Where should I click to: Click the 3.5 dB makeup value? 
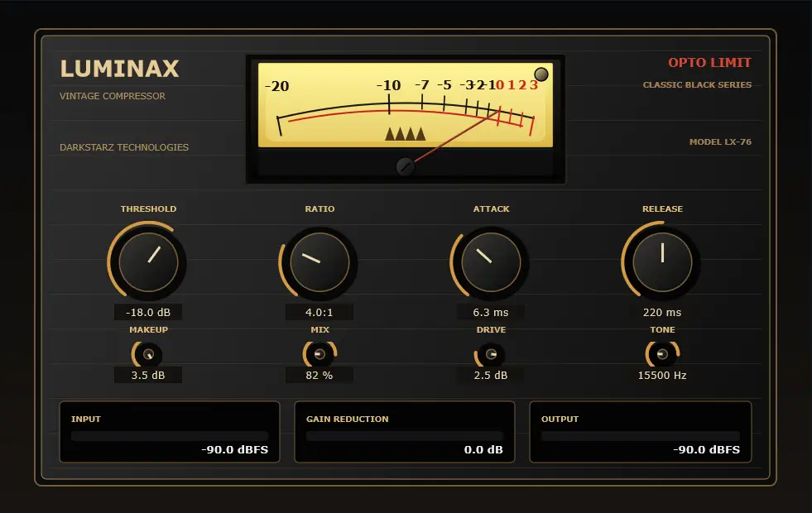(x=148, y=376)
